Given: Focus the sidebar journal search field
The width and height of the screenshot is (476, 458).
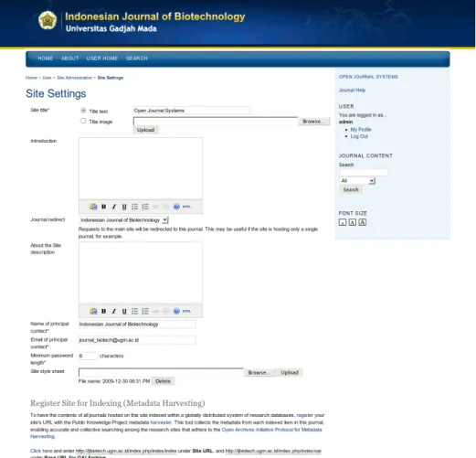Looking at the screenshot, I should 364,172.
